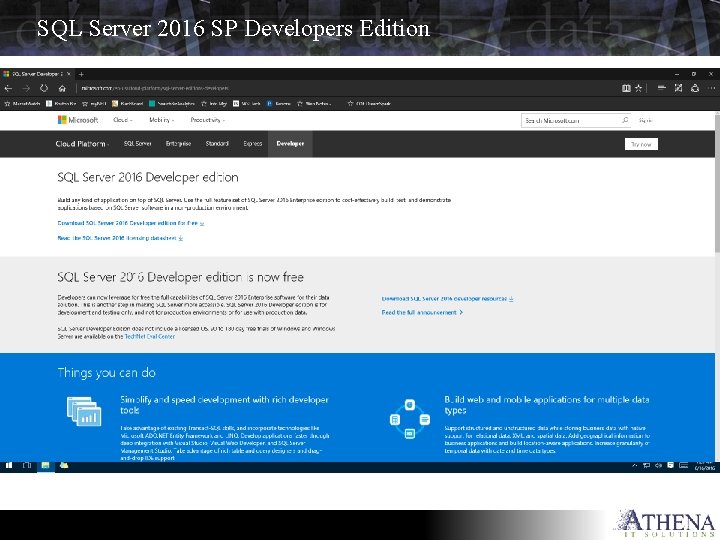Click the Try now button
720x540 pixels.
641,144
